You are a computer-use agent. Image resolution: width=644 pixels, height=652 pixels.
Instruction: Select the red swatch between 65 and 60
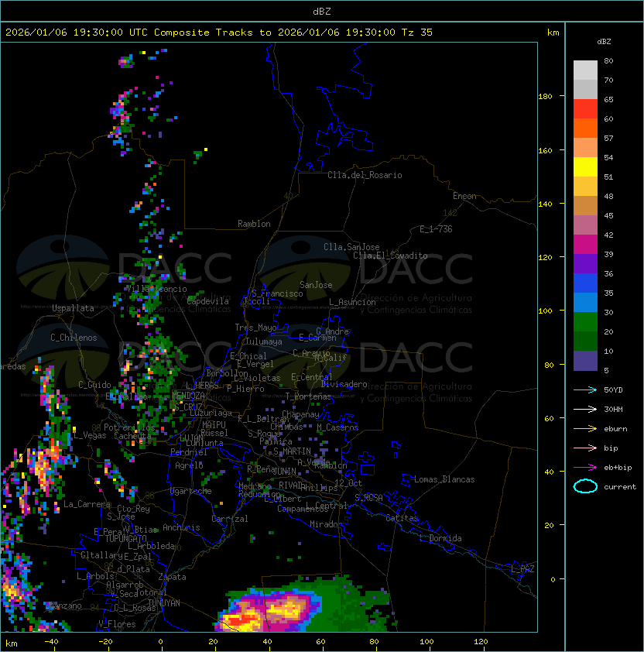coord(585,109)
